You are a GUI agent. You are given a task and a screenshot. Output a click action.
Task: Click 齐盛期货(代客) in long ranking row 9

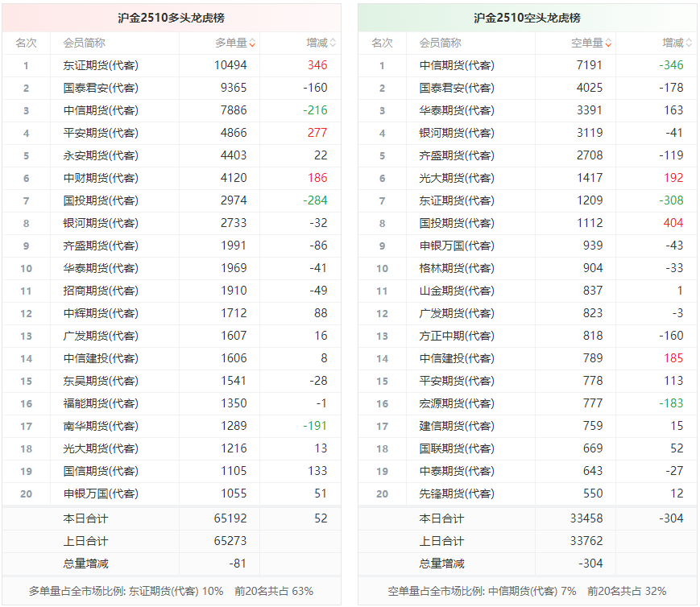click(x=101, y=246)
